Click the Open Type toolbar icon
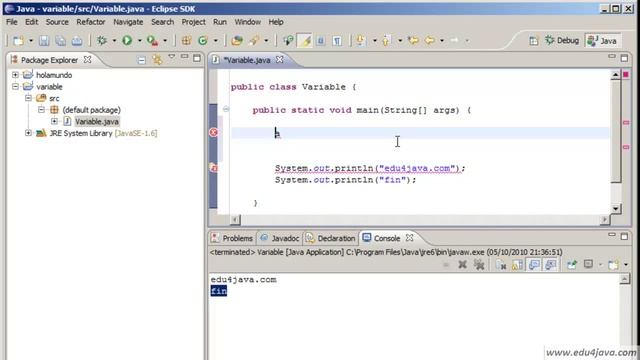The height and width of the screenshot is (360, 640). (237, 40)
